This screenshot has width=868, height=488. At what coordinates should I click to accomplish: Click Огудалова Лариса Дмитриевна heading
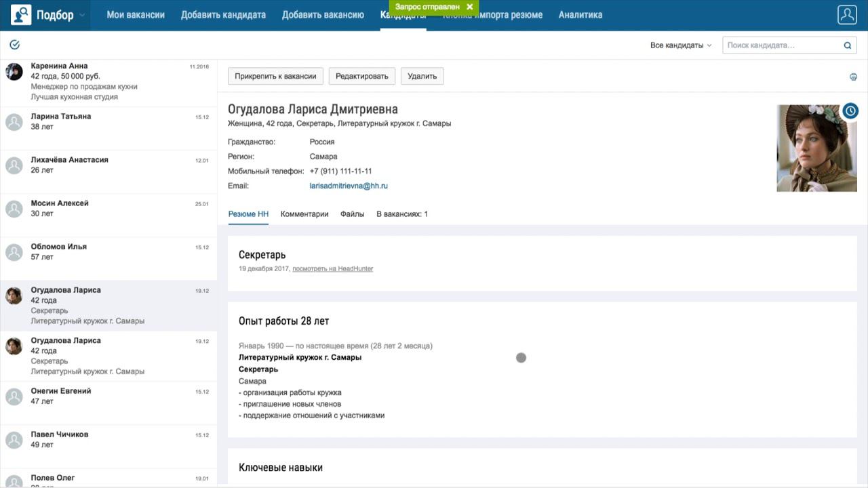[313, 109]
